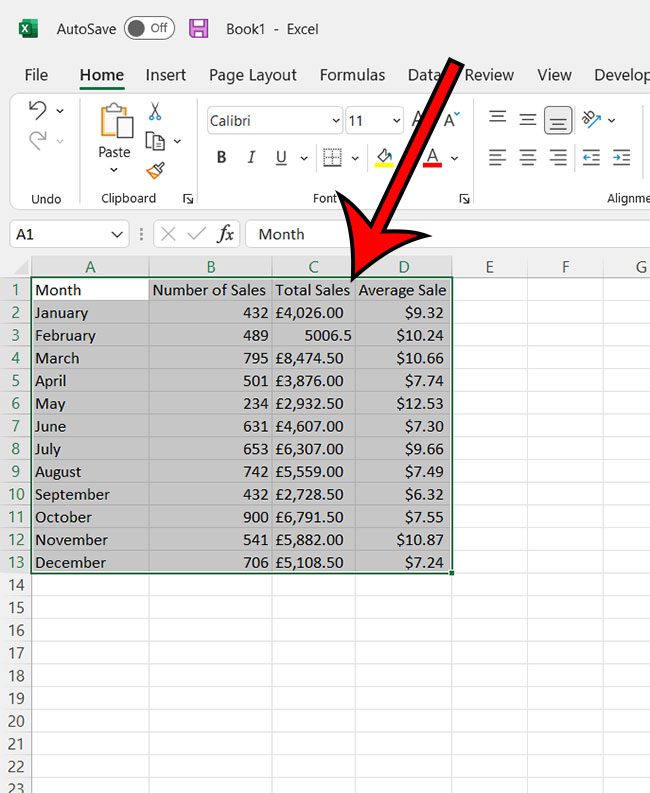Click the Insert Function fx icon
Image resolution: width=650 pixels, height=793 pixels.
pyautogui.click(x=226, y=234)
